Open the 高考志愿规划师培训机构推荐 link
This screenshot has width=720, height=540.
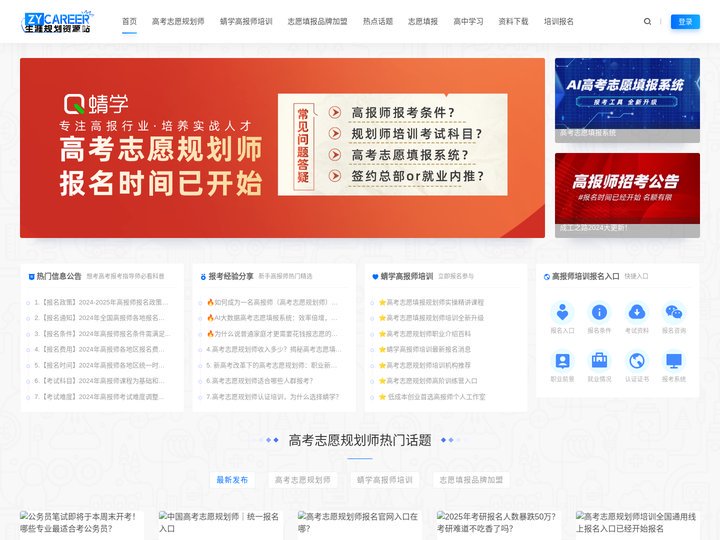point(425,366)
